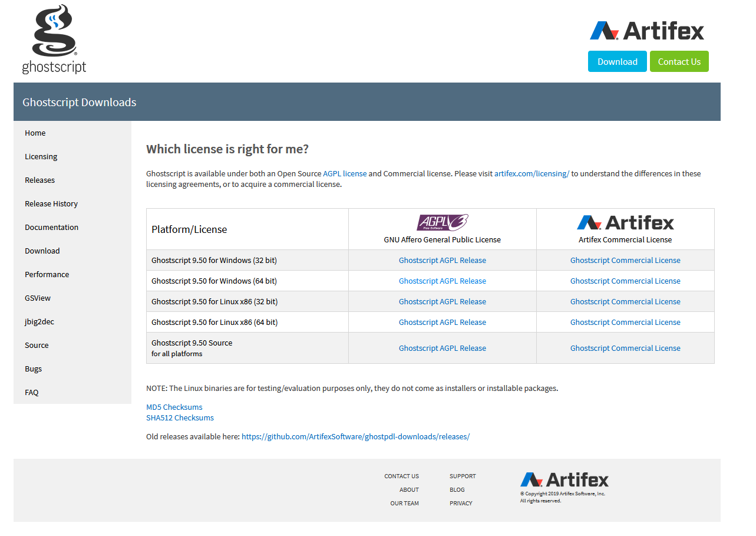This screenshot has height=536, width=756.
Task: Click the Artifex logo in the header
Action: click(x=647, y=31)
